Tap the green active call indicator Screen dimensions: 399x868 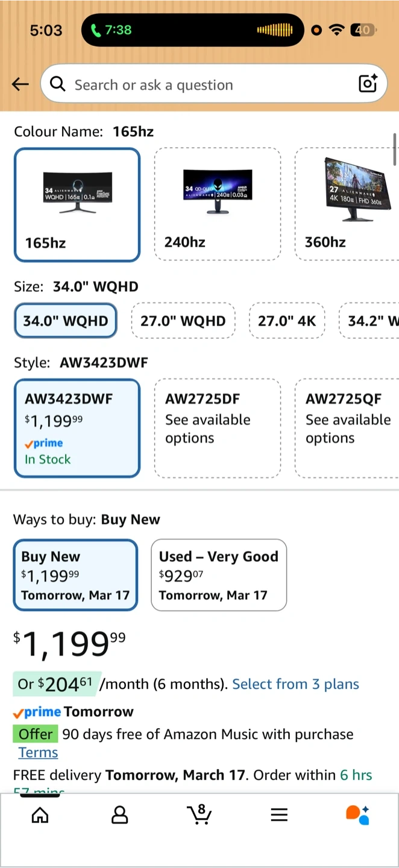[111, 30]
